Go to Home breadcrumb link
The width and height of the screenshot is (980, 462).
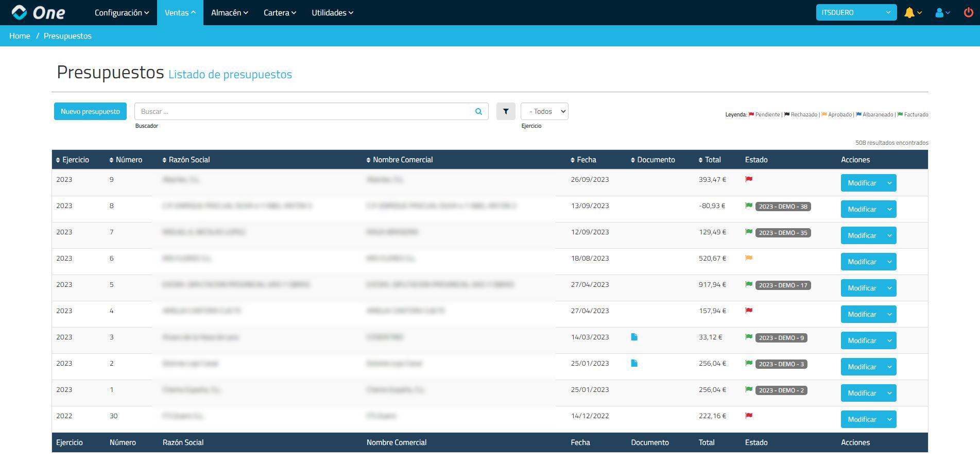[x=20, y=36]
